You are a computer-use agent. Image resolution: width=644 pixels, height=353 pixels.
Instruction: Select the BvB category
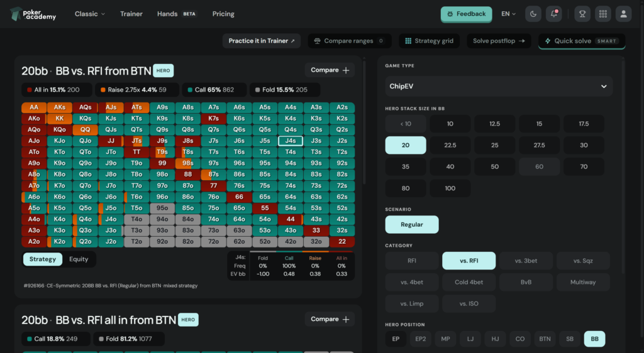pos(526,282)
